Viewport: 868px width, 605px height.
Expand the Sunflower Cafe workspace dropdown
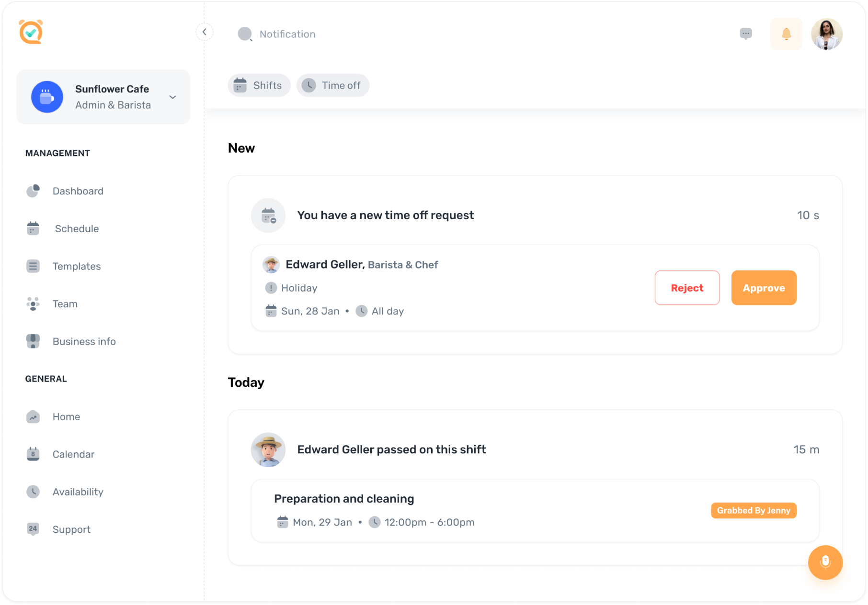coord(172,97)
